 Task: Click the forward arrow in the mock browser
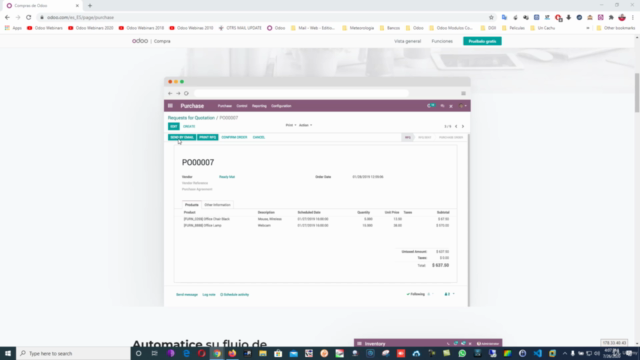(x=178, y=93)
